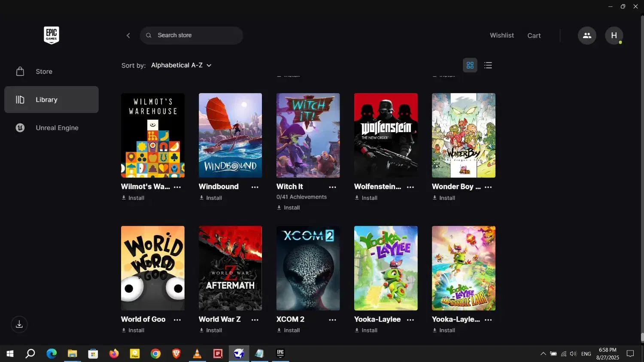Open the XCOM 2 three-dot menu

(333, 320)
